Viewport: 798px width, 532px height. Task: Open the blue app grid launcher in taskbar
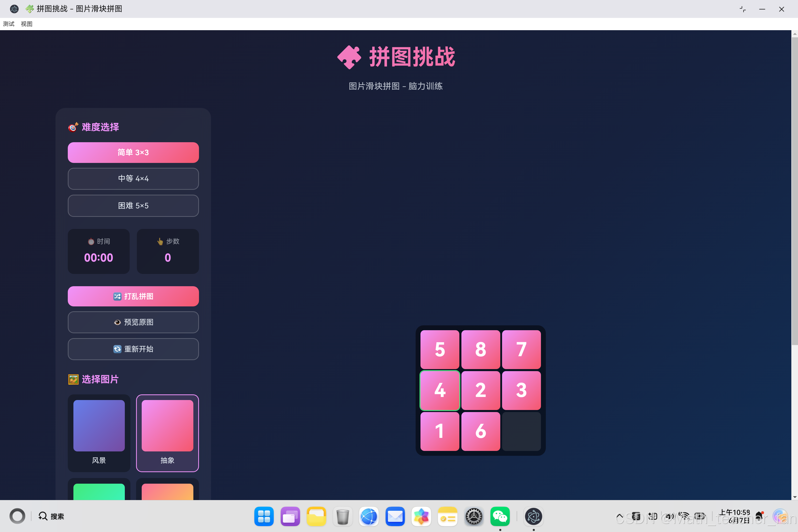[264, 516]
